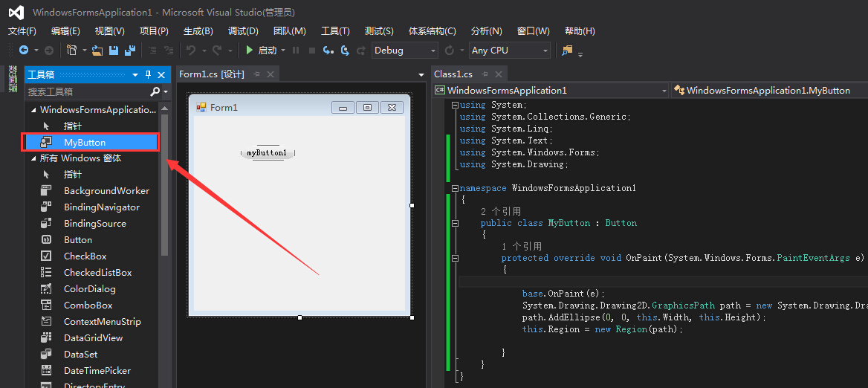
Task: Click the Step Into debug icon
Action: pos(328,51)
